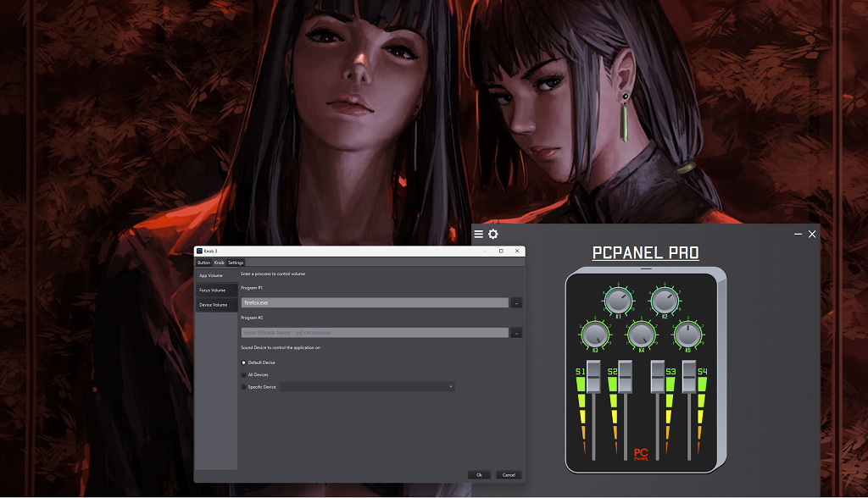Choose knob K4 on the panel
The image size is (868, 498).
pyautogui.click(x=642, y=334)
